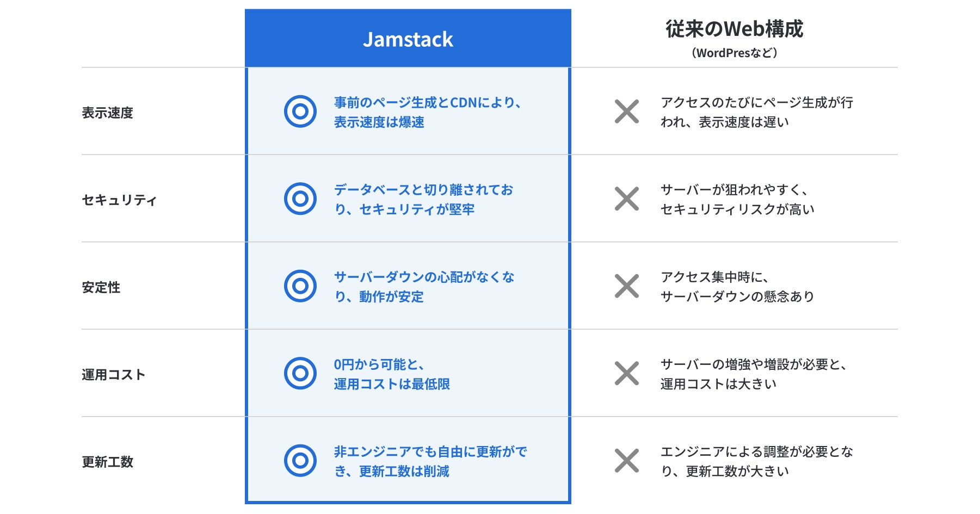Click the double-circle icon in the 更新工数 row
This screenshot has height=514, width=980.
tap(300, 461)
